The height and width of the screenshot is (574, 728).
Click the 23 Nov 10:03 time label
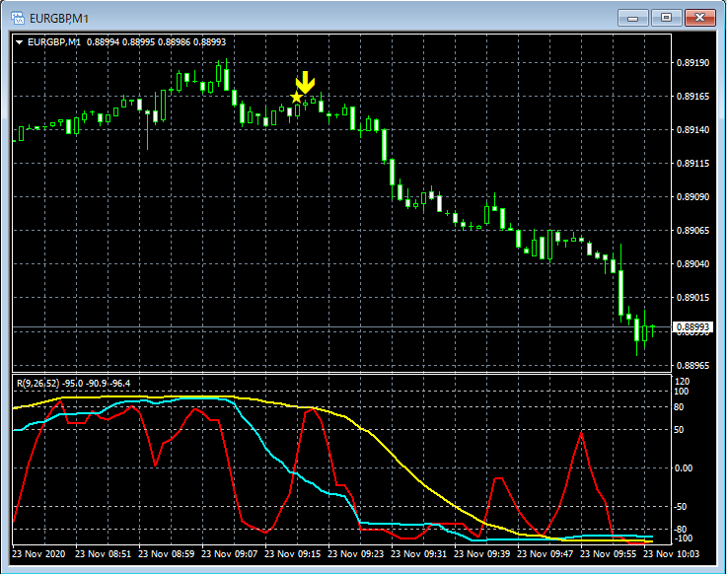[671, 554]
